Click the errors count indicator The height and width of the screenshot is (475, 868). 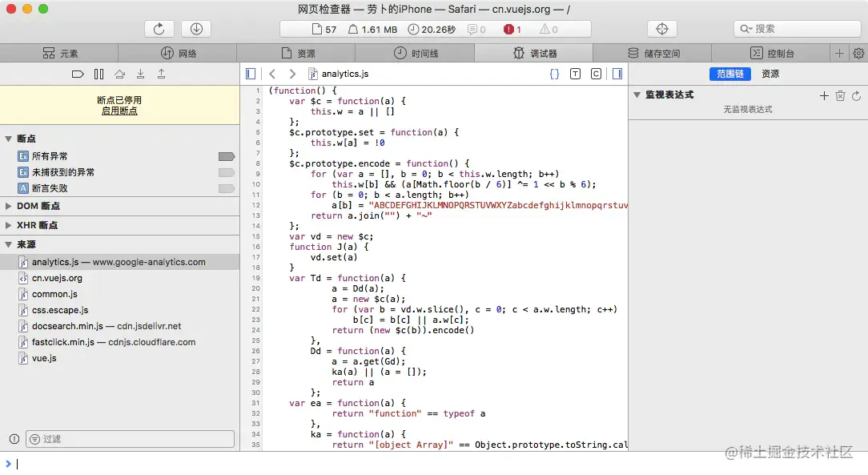click(x=512, y=30)
